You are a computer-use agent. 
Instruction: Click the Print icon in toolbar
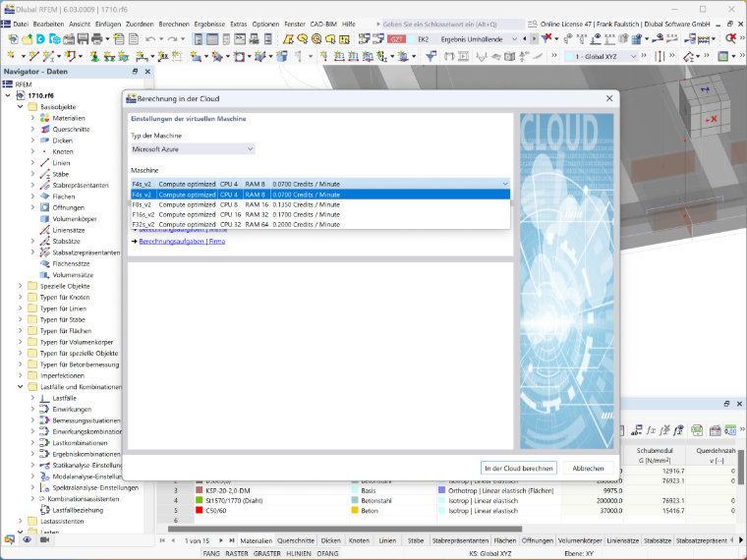96,39
